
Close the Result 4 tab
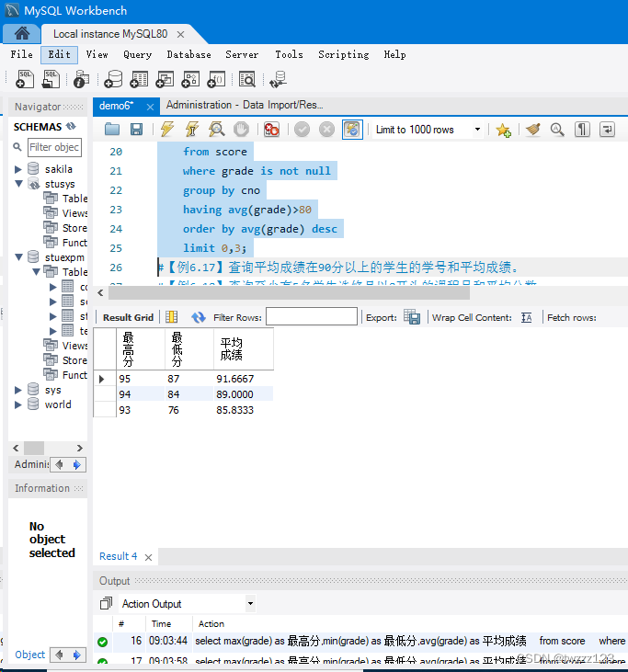click(148, 557)
